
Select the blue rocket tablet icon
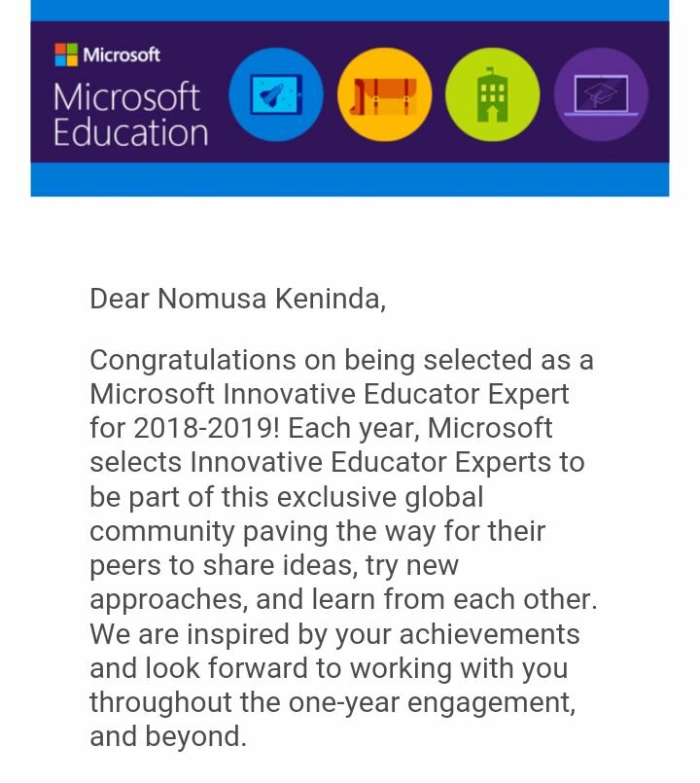(276, 94)
